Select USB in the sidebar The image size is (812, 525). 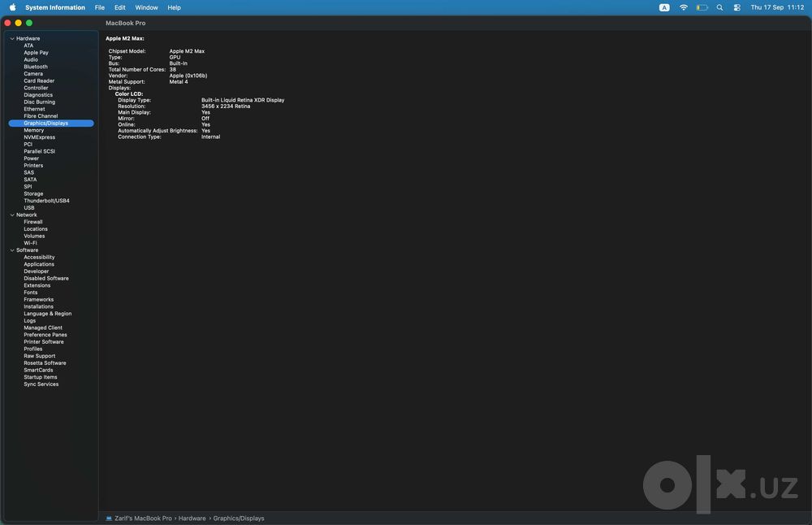[29, 208]
